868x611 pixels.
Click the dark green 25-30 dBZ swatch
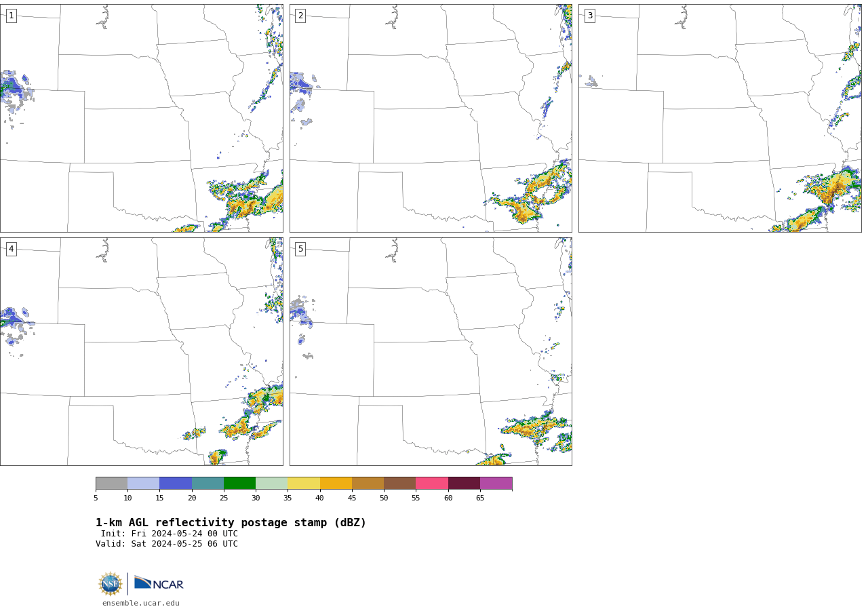pos(239,484)
